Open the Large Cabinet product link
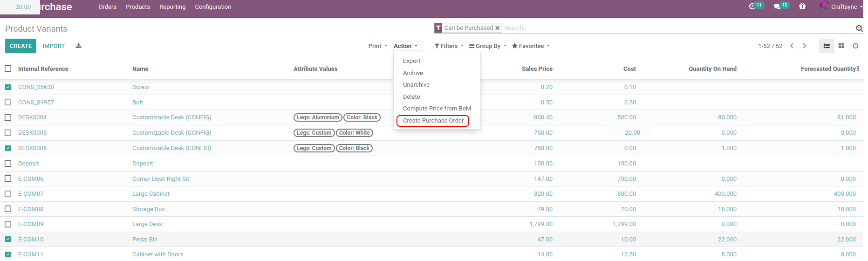Viewport: 868px width, 261px height. [150, 194]
